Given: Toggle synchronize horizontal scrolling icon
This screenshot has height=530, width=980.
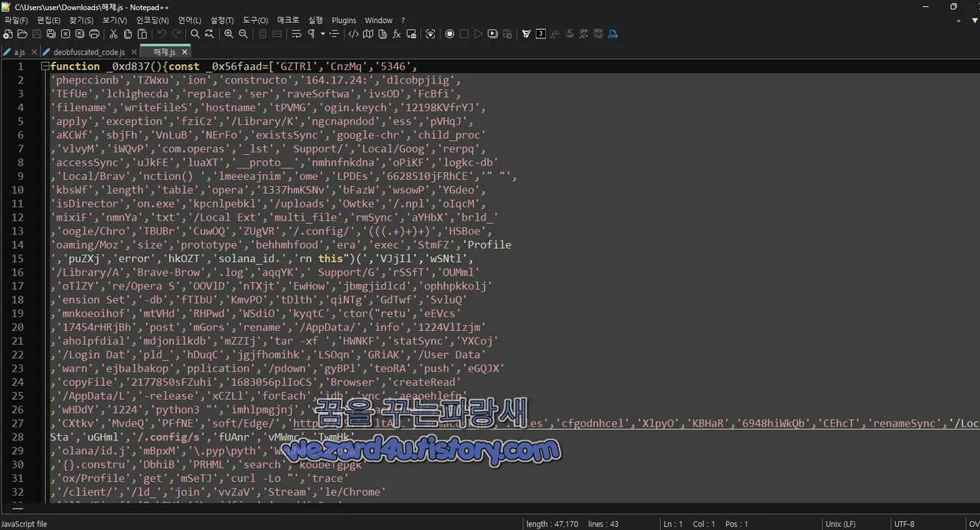Looking at the screenshot, I should (277, 34).
